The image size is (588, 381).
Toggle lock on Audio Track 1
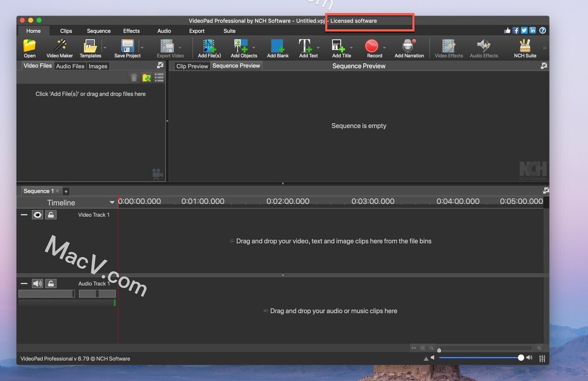coord(51,284)
